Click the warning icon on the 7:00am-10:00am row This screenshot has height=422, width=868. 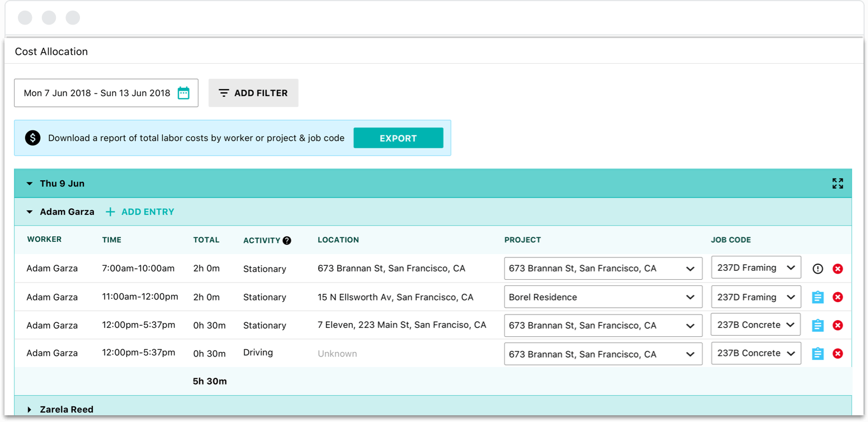click(818, 269)
